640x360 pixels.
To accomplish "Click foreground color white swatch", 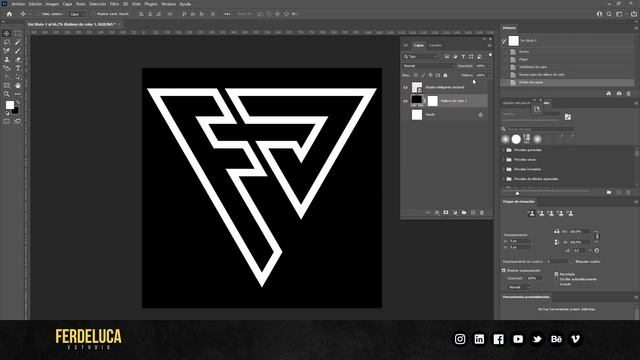I will [x=10, y=105].
